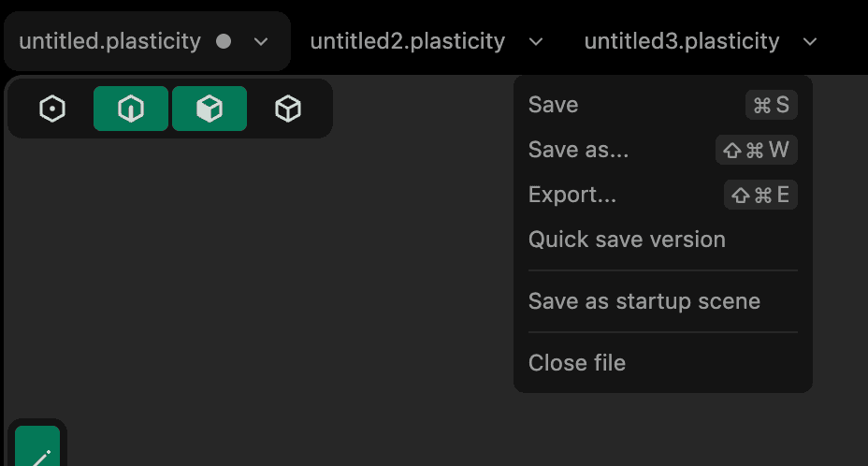The height and width of the screenshot is (466, 868).
Task: Select the control-point selection mode icon
Action: 52,109
